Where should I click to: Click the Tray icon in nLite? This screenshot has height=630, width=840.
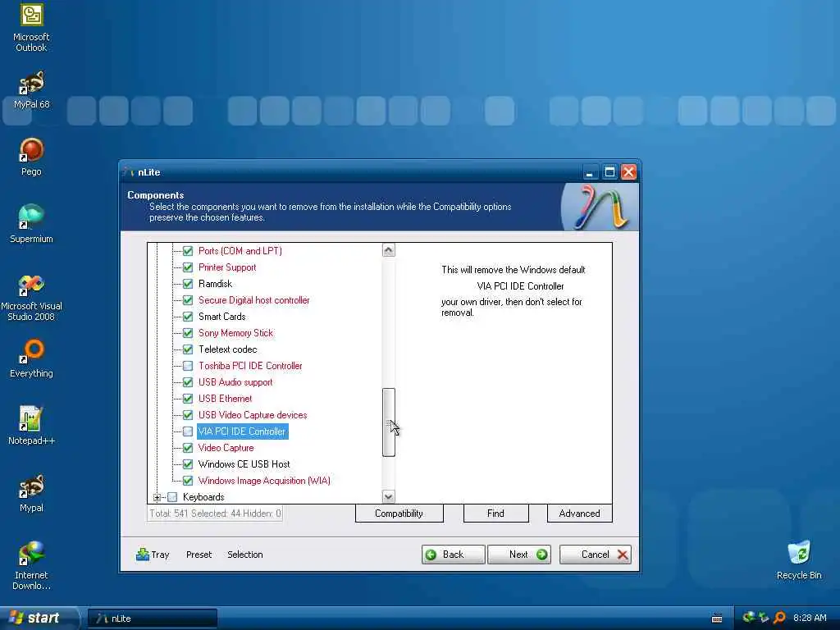pyautogui.click(x=153, y=555)
